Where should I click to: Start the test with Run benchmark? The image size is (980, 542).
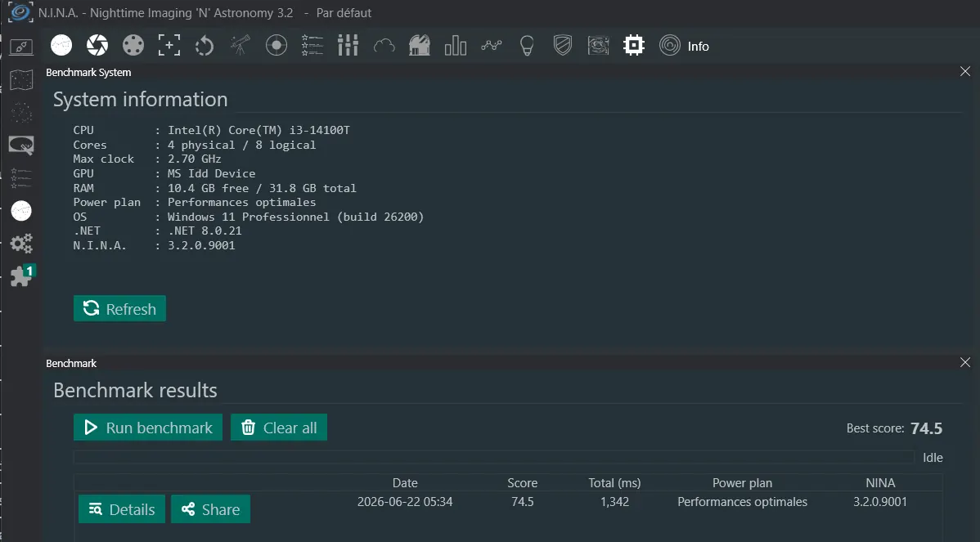pos(148,427)
